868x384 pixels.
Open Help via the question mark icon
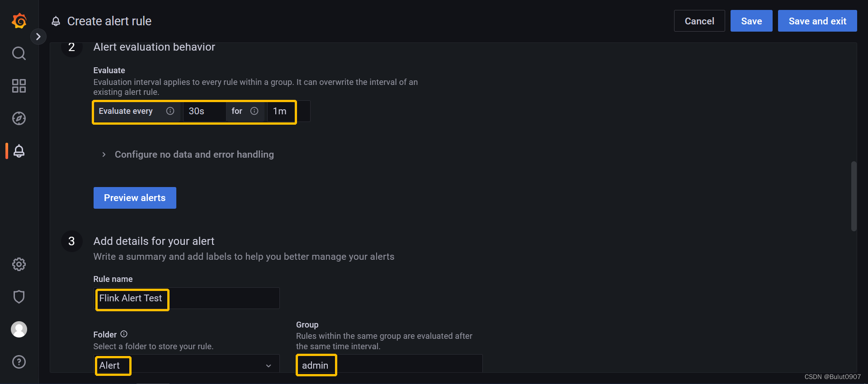tap(19, 361)
